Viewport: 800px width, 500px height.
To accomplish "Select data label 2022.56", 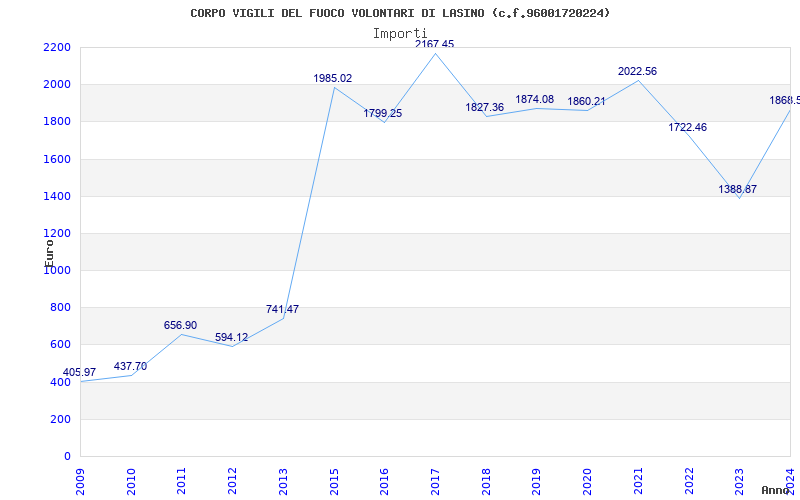I will [x=637, y=71].
